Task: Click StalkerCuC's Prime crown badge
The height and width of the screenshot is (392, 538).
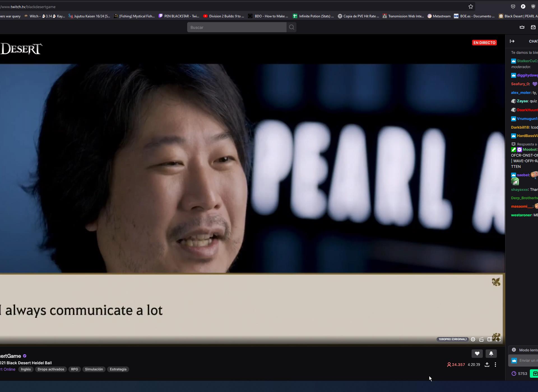Action: (514, 61)
